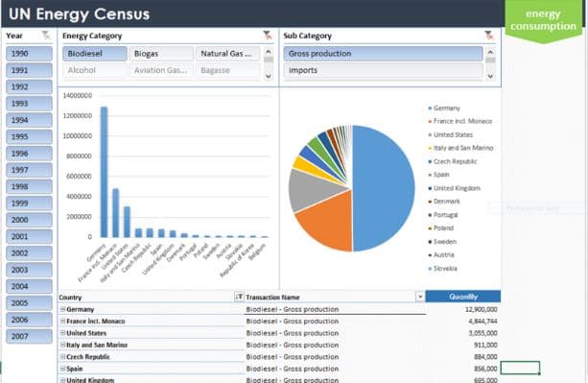Select year 1997 in slicer

coord(29,170)
